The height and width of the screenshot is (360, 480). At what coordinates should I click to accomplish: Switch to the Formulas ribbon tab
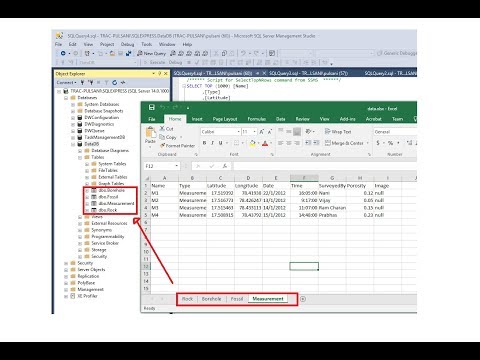257,119
